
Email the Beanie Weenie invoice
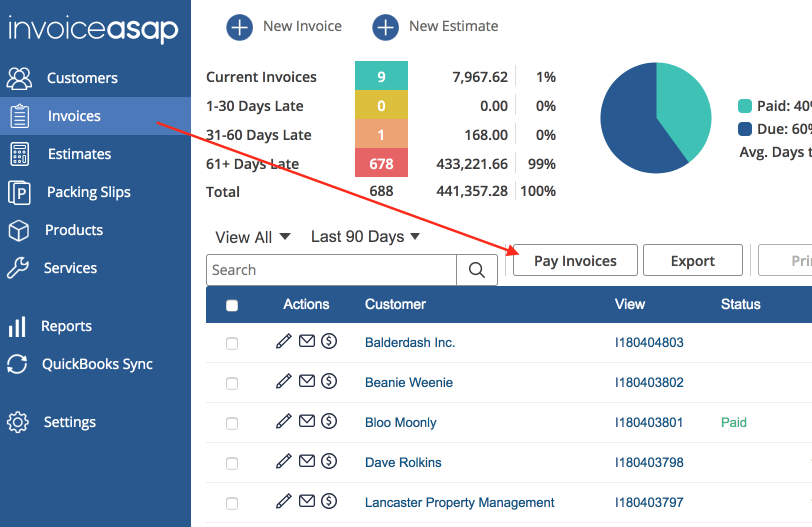pos(307,381)
